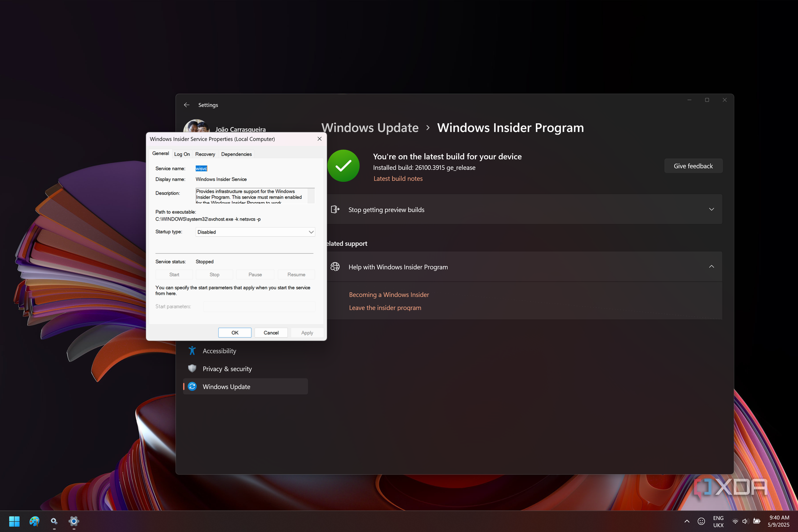Screen dimensions: 798x532
Task: Open Privacy & security from the sidebar
Action: (227, 369)
